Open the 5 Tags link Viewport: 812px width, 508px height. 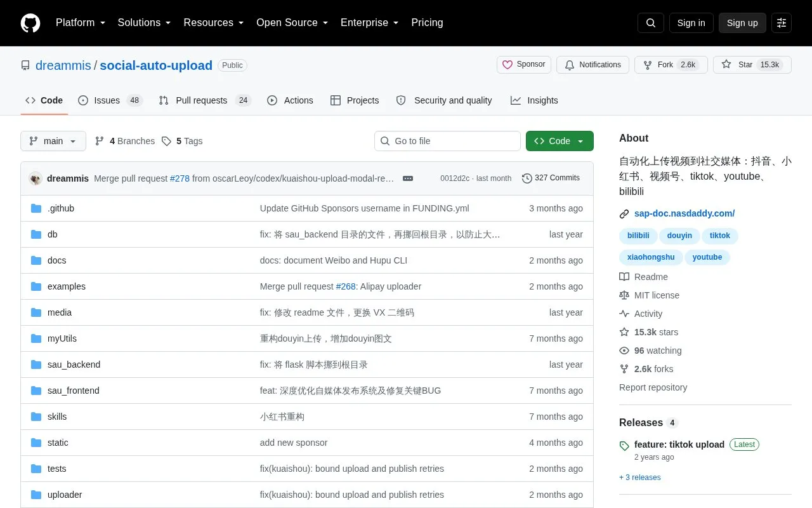coord(182,141)
